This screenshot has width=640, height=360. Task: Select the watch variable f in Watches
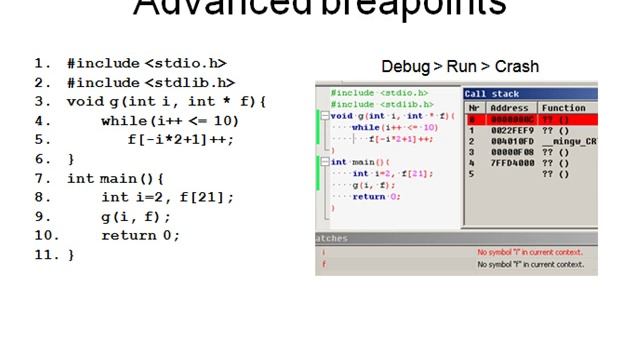pyautogui.click(x=324, y=264)
